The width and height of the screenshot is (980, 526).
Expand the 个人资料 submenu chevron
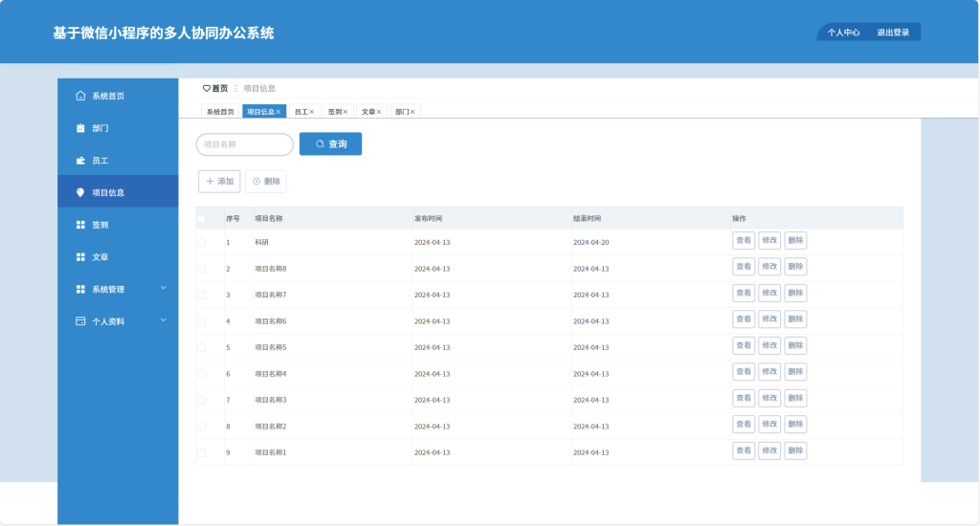click(163, 320)
